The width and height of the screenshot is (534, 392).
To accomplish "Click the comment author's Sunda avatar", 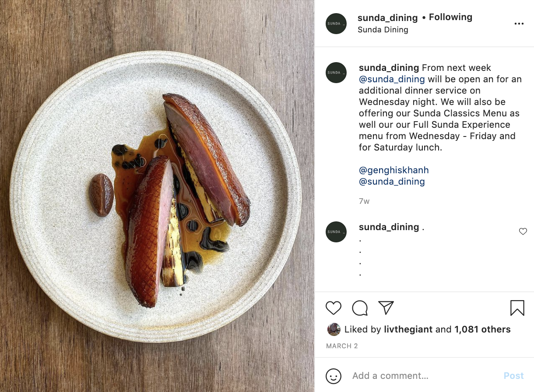I will click(x=336, y=232).
